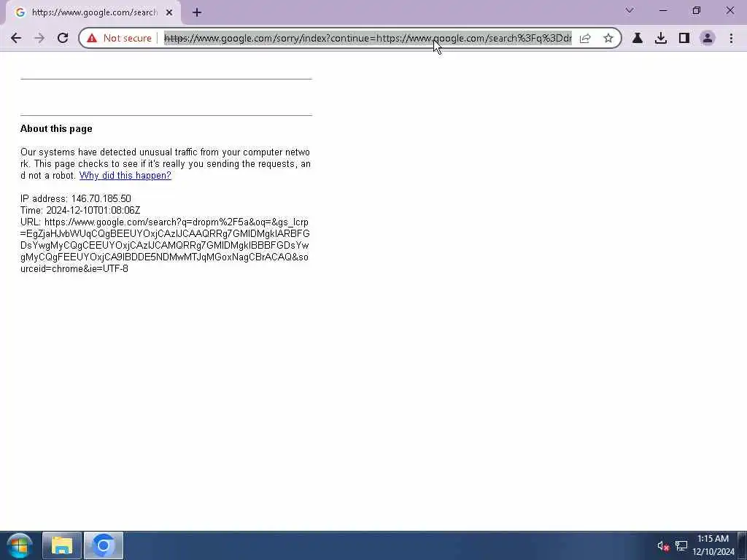Toggle the side panel button

click(x=684, y=38)
